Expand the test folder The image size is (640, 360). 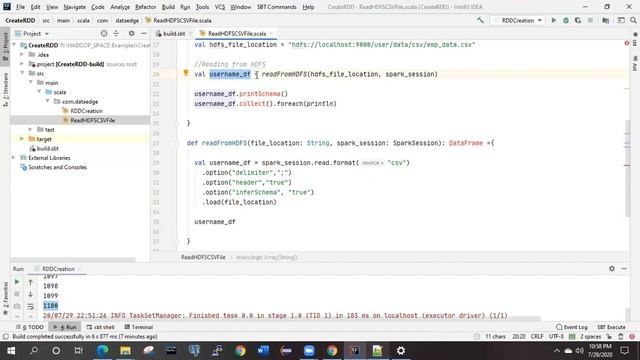pos(30,129)
